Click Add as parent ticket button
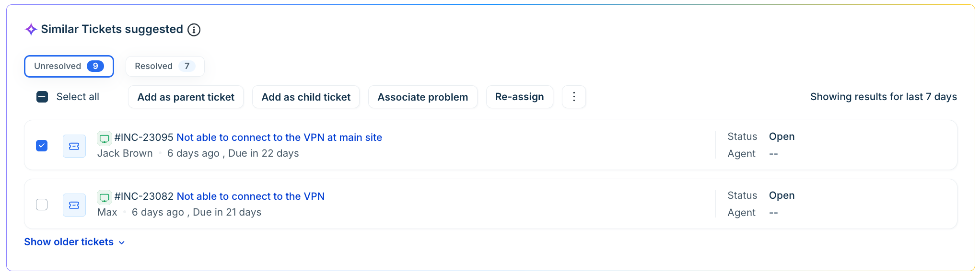Viewport: 980px width, 275px height. tap(186, 97)
